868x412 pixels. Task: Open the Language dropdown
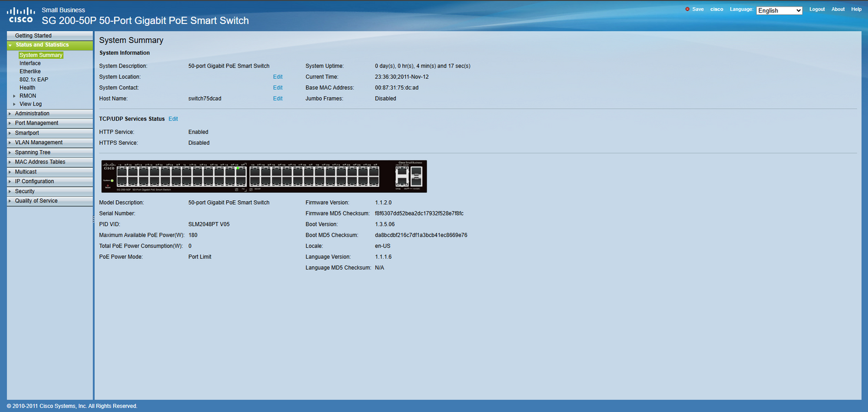point(779,11)
